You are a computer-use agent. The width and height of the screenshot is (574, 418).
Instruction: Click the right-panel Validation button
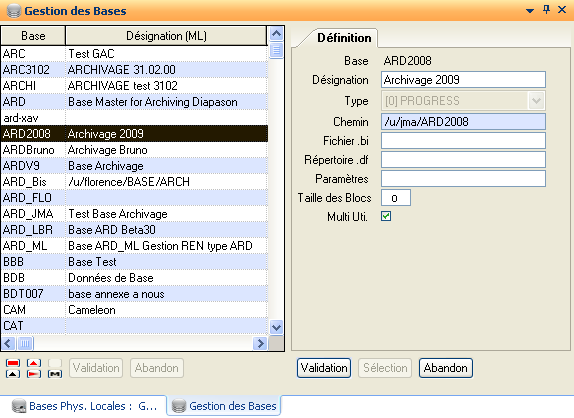coord(324,368)
